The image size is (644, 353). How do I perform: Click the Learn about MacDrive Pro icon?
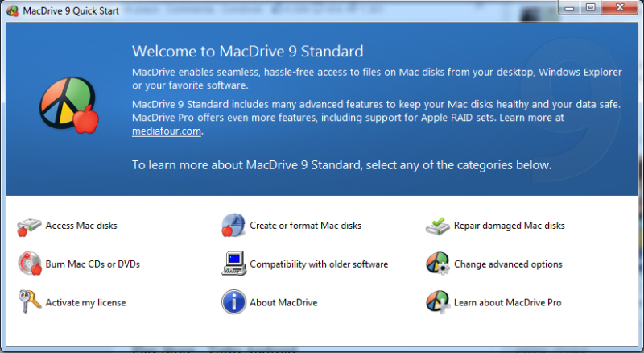pos(437,303)
